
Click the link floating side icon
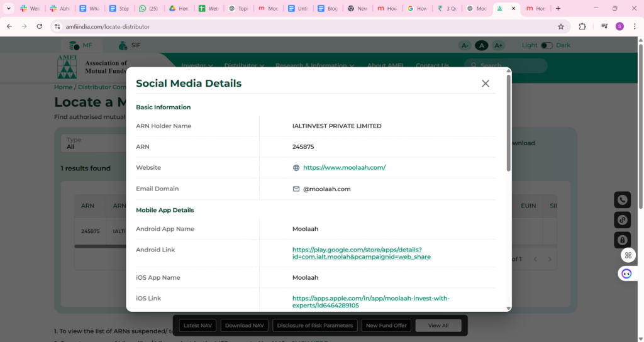tap(622, 220)
